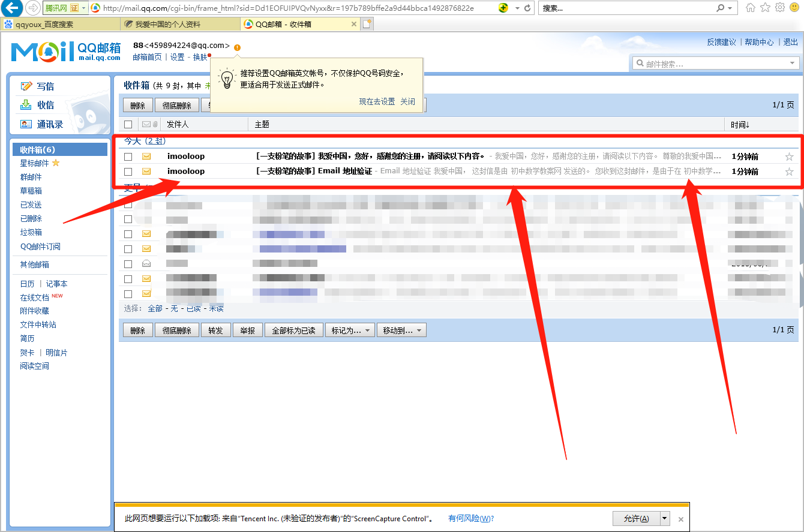The height and width of the screenshot is (532, 804).
Task: Click the 写信 compose pencil icon
Action: (x=26, y=86)
